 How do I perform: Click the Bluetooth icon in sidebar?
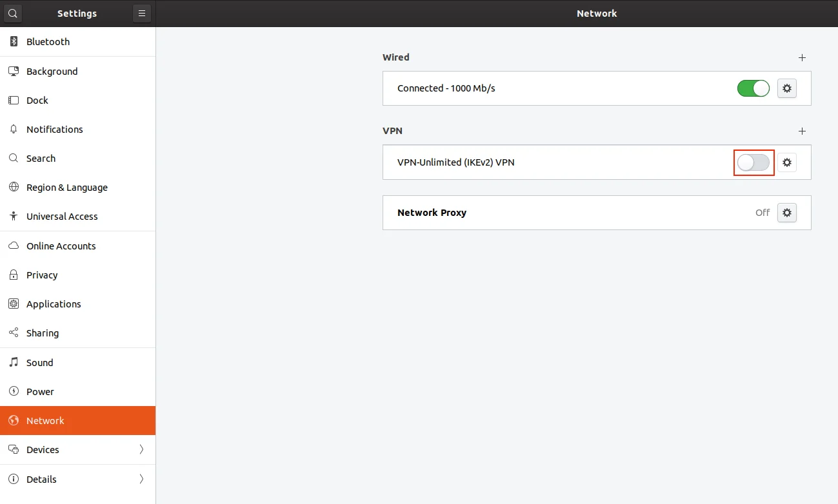point(14,42)
